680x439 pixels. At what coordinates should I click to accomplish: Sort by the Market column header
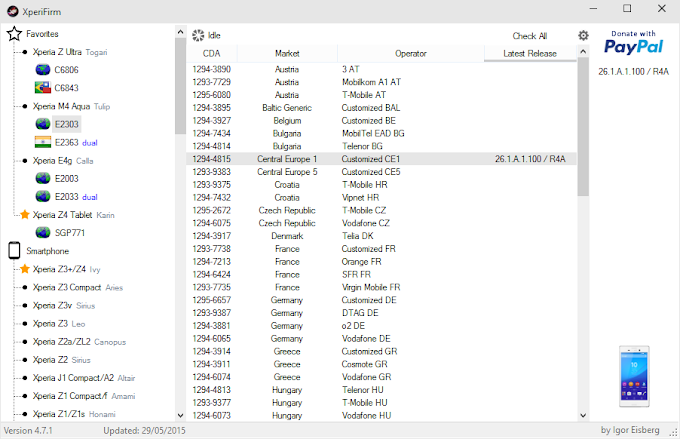pos(287,53)
